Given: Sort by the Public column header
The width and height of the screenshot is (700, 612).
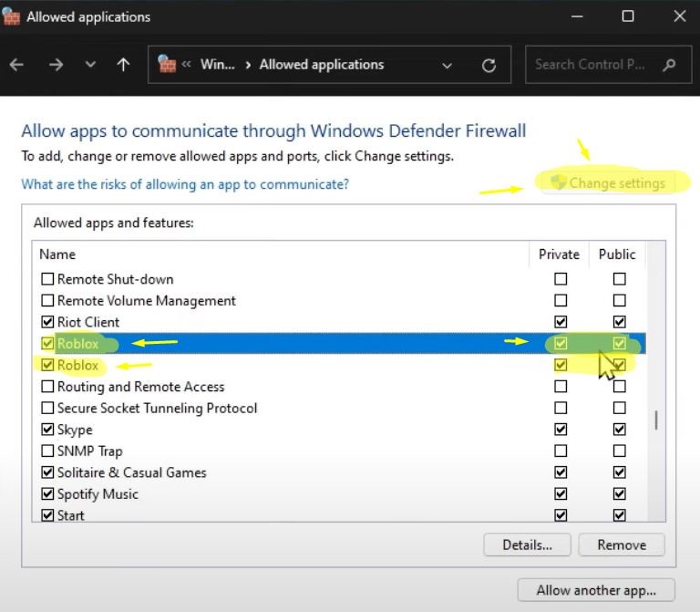Looking at the screenshot, I should (x=617, y=254).
